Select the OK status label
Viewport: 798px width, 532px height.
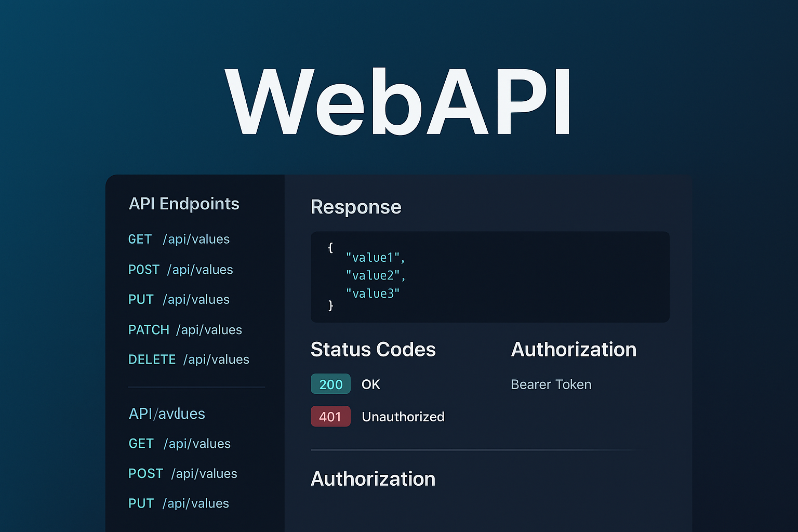pyautogui.click(x=371, y=384)
